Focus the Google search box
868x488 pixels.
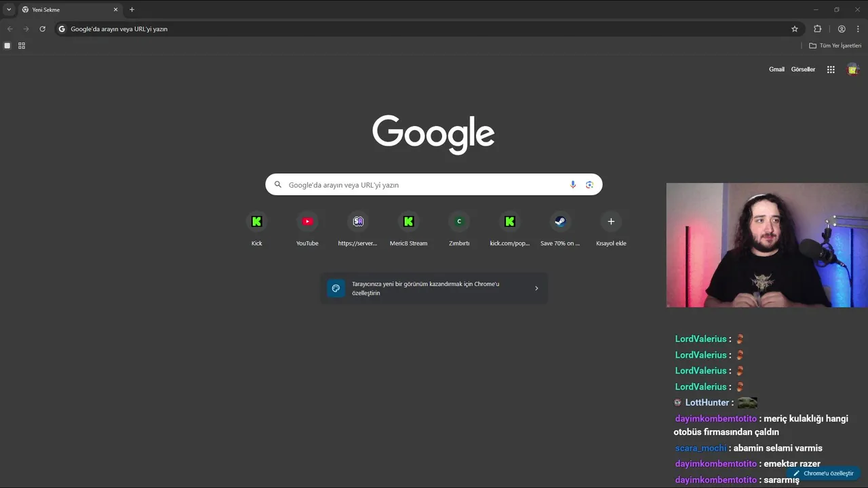[433, 184]
